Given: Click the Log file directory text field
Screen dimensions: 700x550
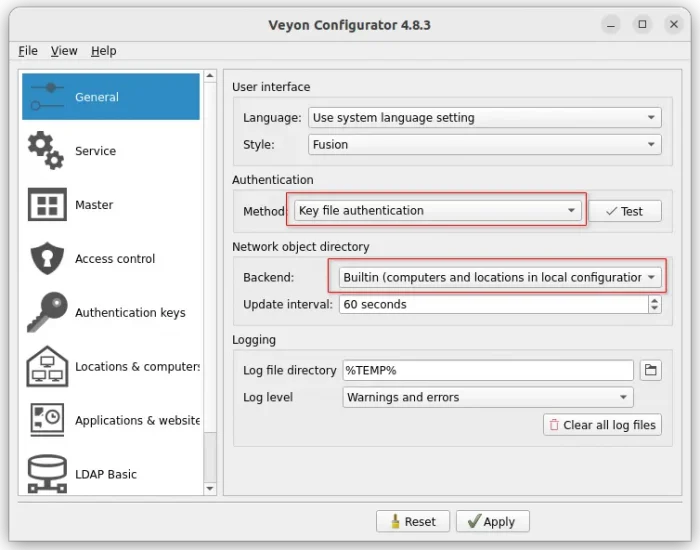Looking at the screenshot, I should coord(487,370).
